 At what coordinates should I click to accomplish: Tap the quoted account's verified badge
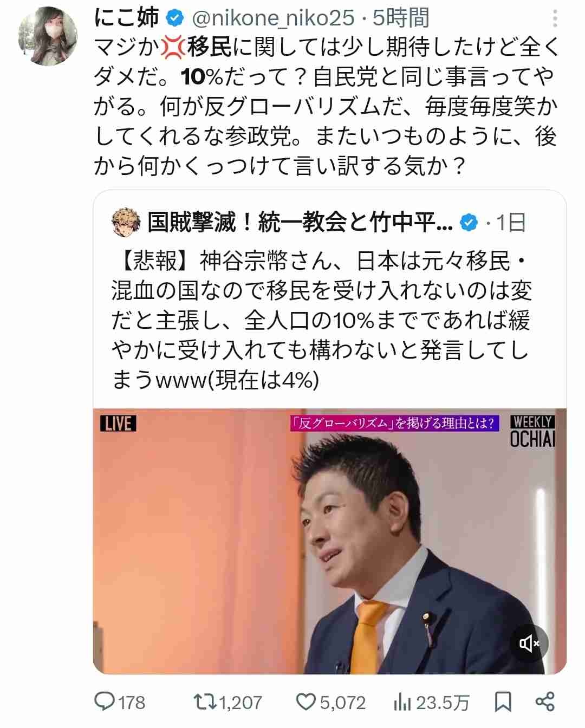tap(470, 222)
